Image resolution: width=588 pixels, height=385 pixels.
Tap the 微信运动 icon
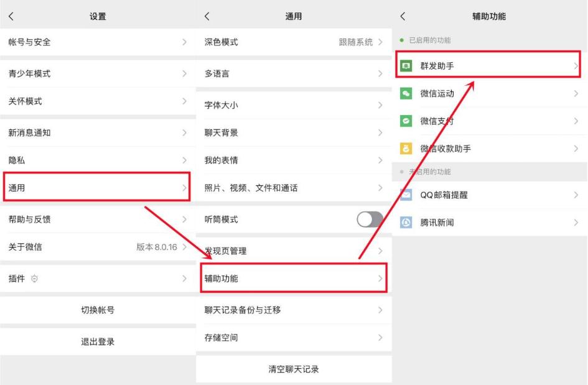(406, 93)
